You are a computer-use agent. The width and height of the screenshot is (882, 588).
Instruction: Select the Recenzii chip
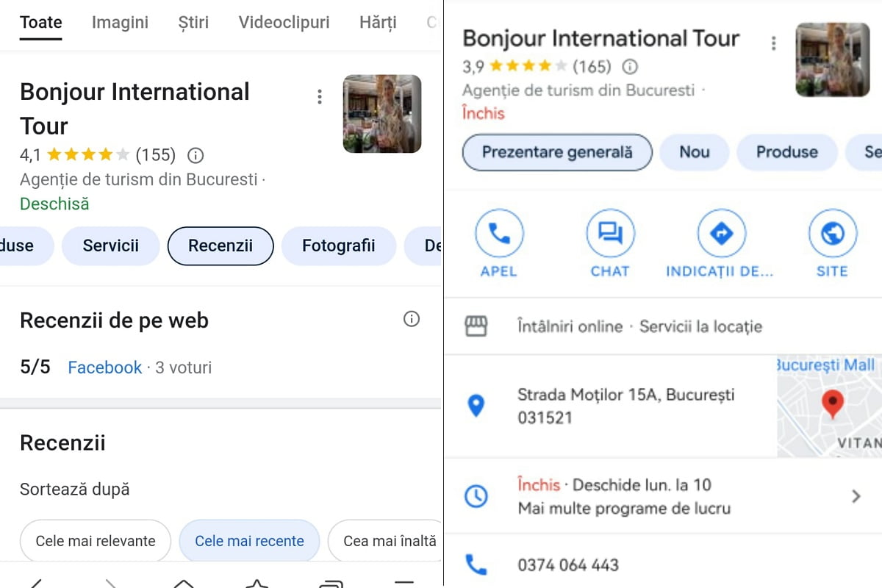pyautogui.click(x=220, y=245)
